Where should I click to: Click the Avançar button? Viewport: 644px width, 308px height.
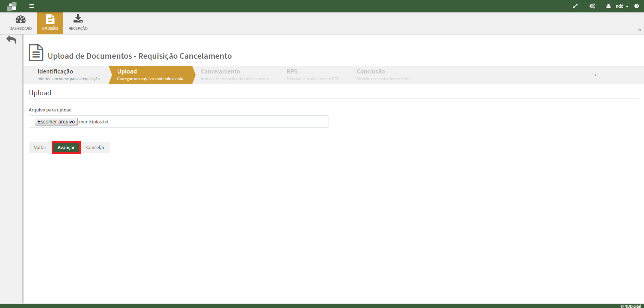66,148
